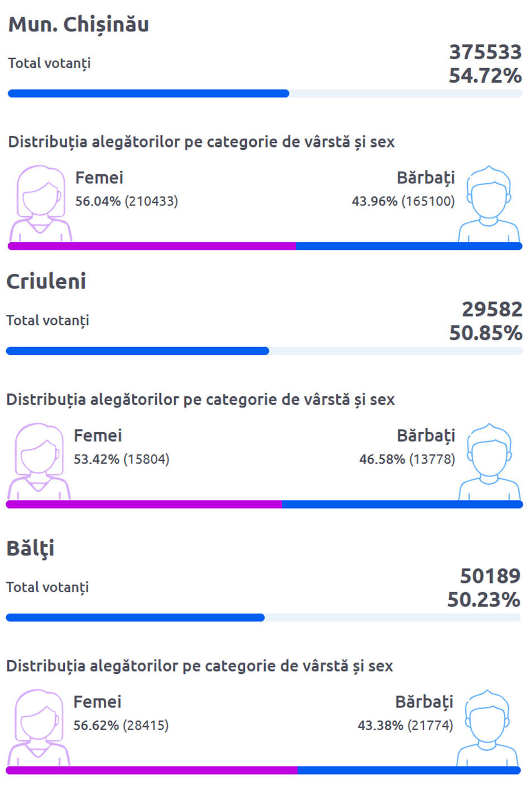Click the male icon under Mun. Chișinău
Viewport: 531px width, 812px height.
(x=489, y=203)
